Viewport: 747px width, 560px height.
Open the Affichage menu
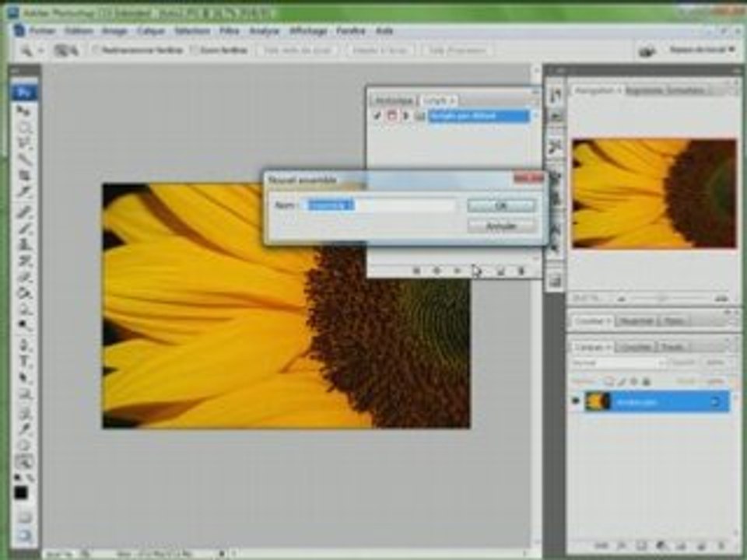[x=308, y=31]
